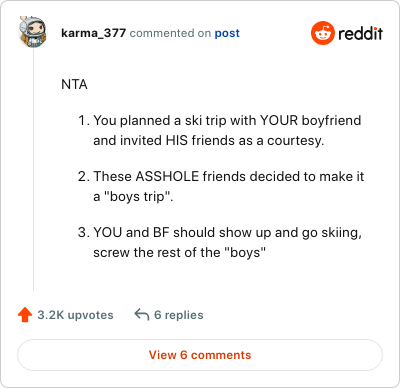Open the '6 replies' label
Image resolution: width=400 pixels, height=388 pixels.
pyautogui.click(x=179, y=315)
